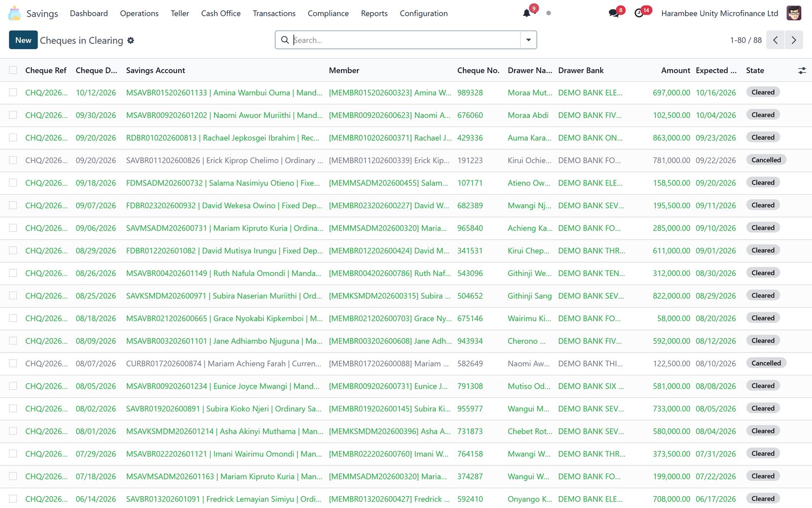812x508 pixels.
Task: Open the gear actions beside Cheques in Clearing
Action: (x=130, y=40)
